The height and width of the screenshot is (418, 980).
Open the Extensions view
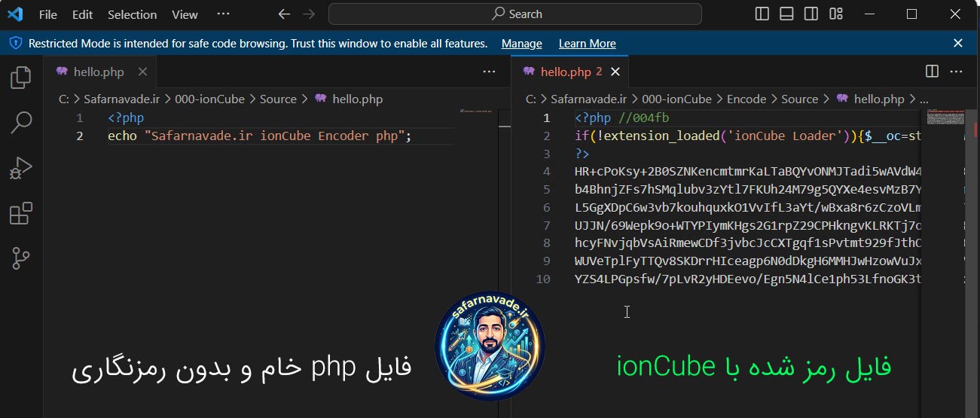(x=21, y=213)
